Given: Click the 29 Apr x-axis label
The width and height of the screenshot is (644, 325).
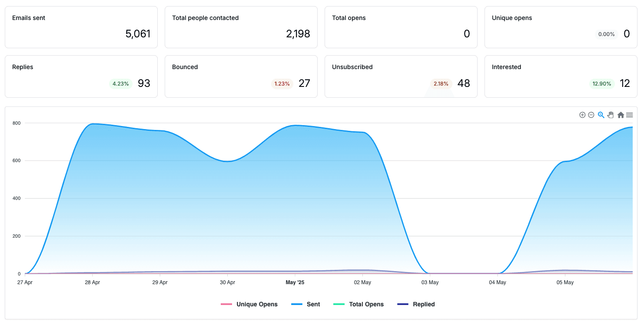Looking at the screenshot, I should (160, 282).
